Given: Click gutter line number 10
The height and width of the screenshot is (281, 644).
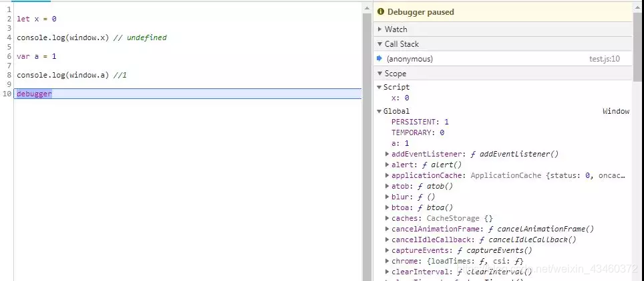Looking at the screenshot, I should 7,94.
